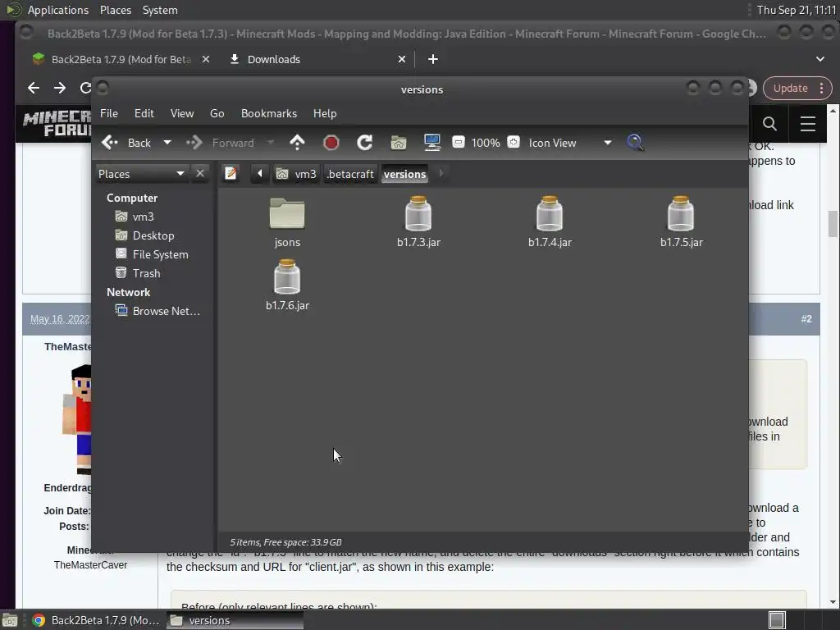Open the Computer toolbar icon
840x630 pixels.
431,143
